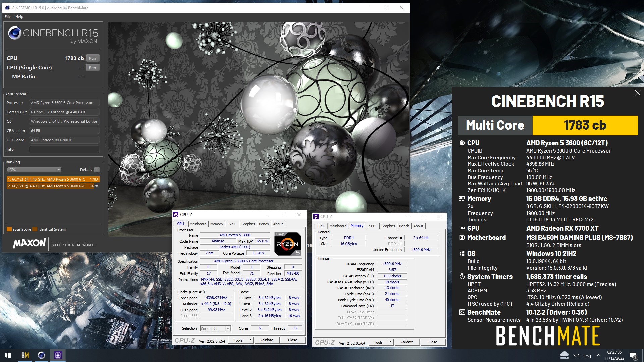Select Mainboard tab in CPU-Z Memory window
The height and width of the screenshot is (362, 644).
[338, 226]
